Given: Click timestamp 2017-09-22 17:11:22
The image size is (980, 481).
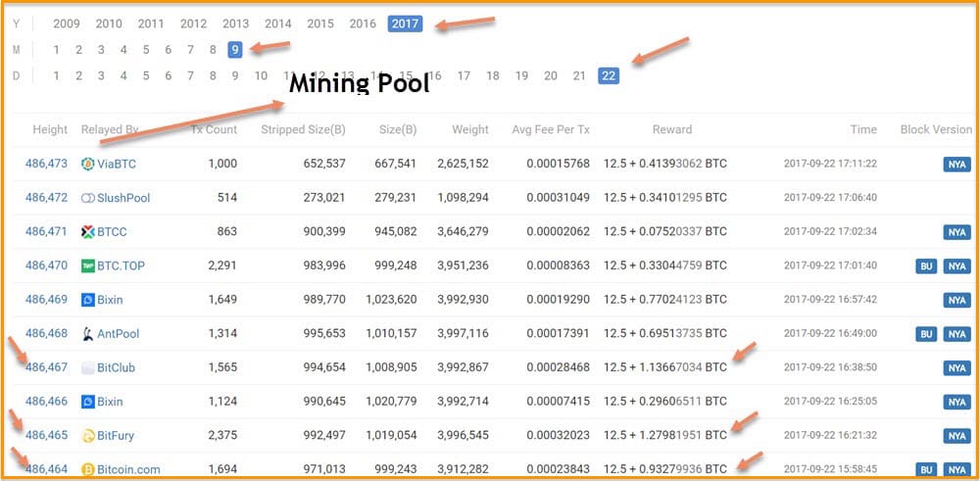Looking at the screenshot, I should coord(830,164).
